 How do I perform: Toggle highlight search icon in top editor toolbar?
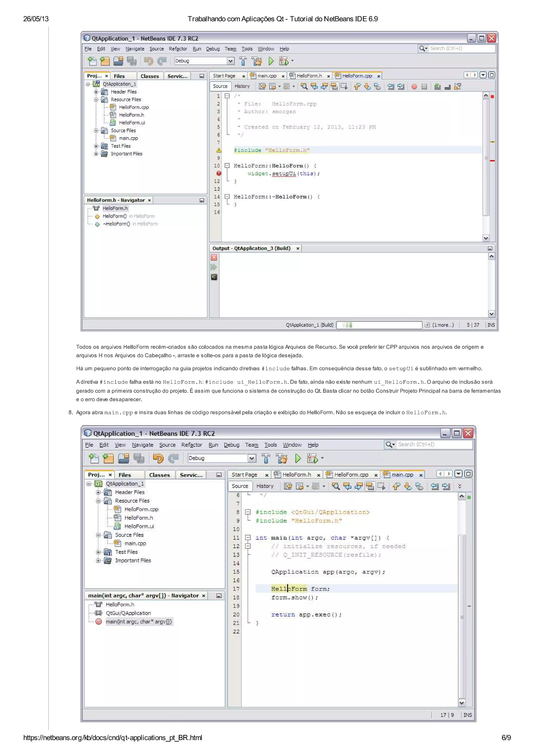334,87
